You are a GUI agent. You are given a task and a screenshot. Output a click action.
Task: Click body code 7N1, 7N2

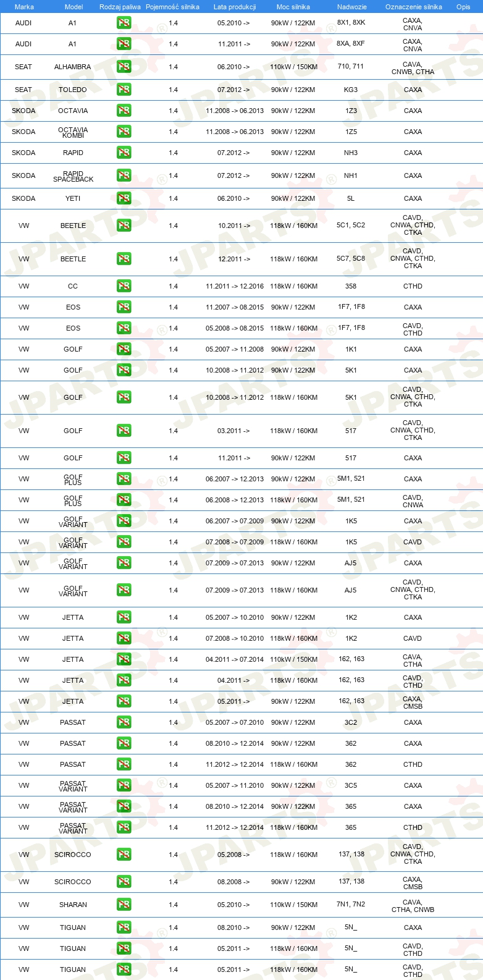tap(351, 904)
